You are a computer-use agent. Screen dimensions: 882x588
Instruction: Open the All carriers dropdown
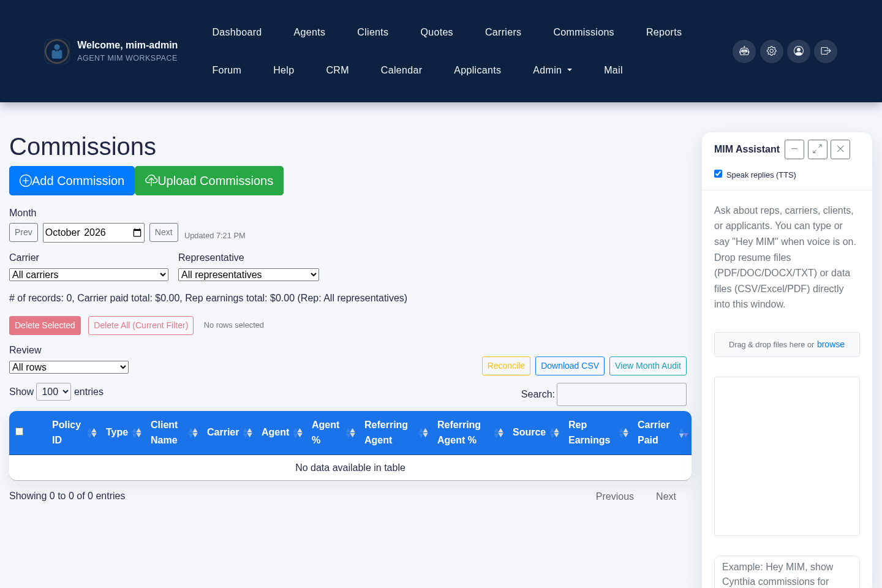(89, 275)
